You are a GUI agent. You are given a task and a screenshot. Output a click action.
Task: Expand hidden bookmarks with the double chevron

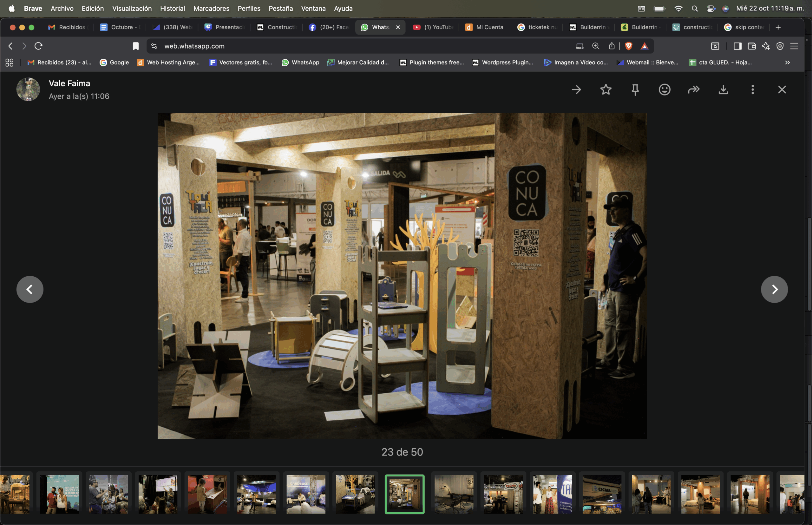(x=787, y=62)
